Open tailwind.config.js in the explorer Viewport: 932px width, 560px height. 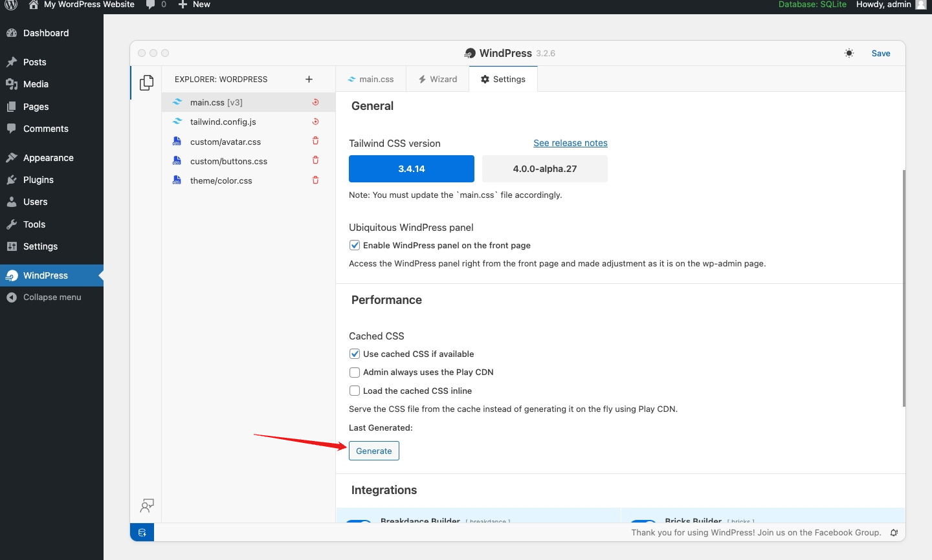223,122
